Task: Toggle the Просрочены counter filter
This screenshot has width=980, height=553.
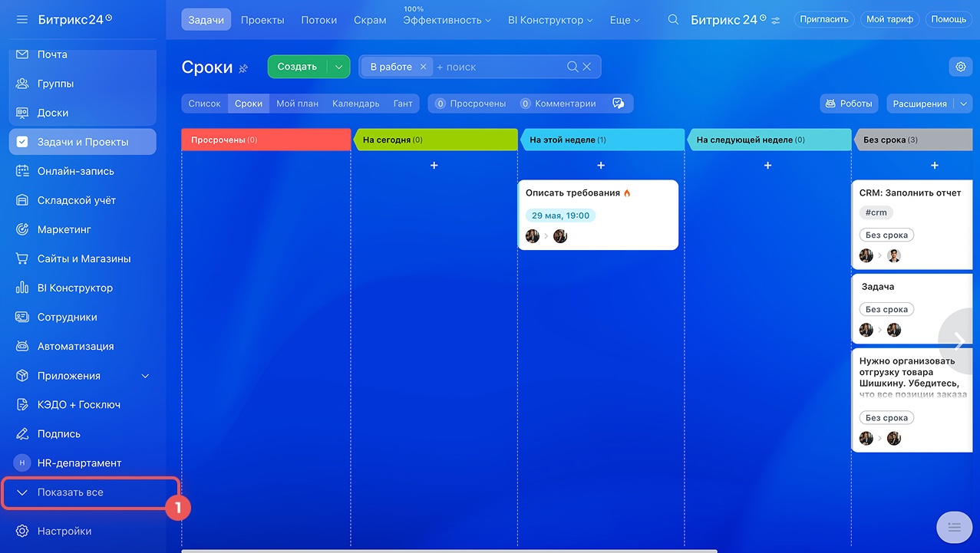Action: click(x=470, y=104)
